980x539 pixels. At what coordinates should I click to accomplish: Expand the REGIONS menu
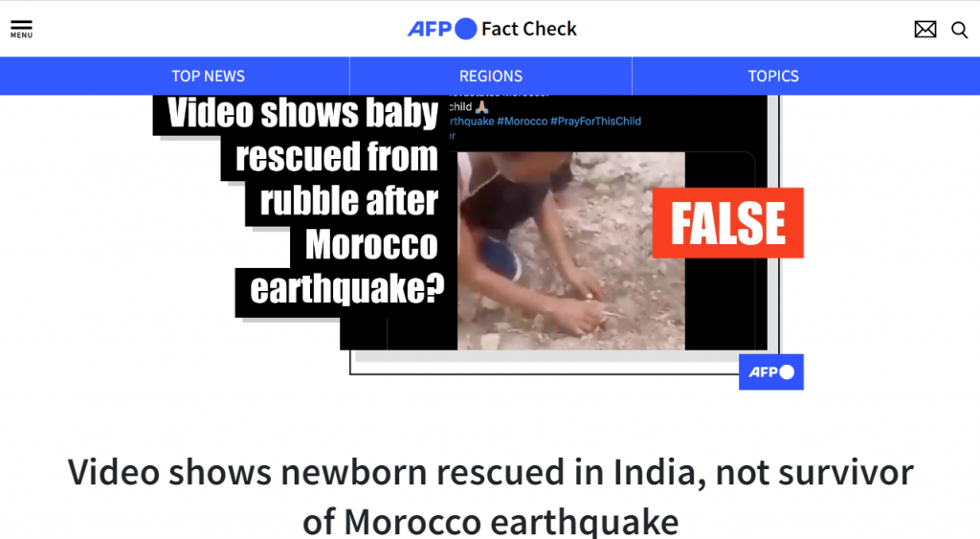point(491,77)
